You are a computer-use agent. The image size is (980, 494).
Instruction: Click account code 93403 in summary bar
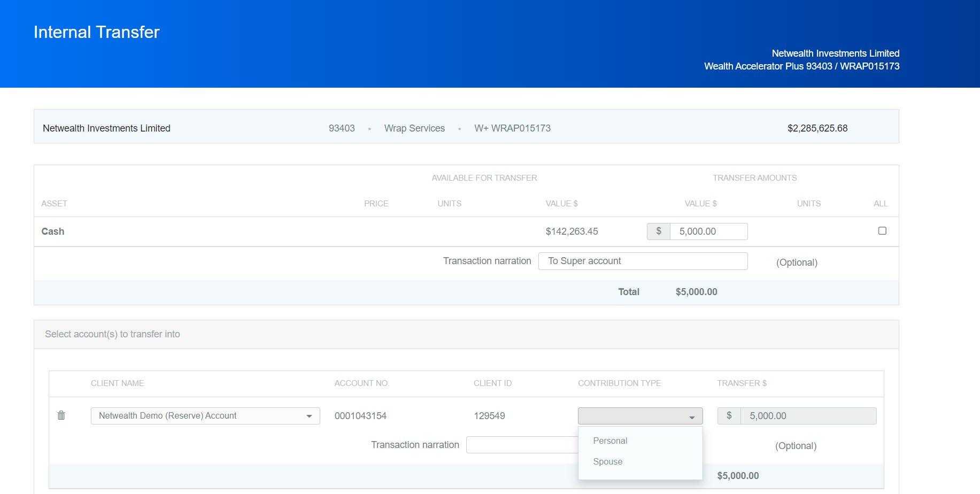coord(342,128)
